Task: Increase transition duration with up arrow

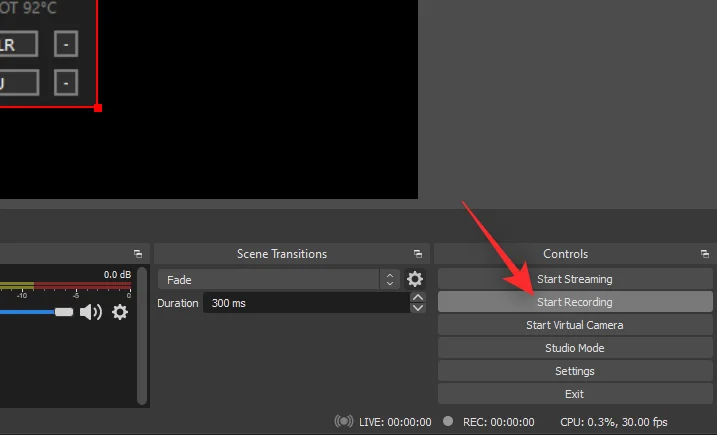Action: [x=418, y=298]
